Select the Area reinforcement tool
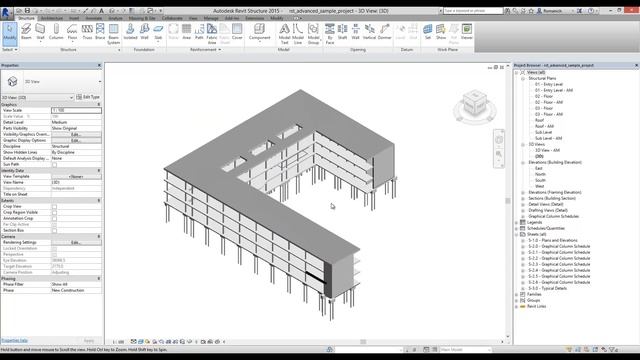The image size is (640, 360). pos(187,32)
